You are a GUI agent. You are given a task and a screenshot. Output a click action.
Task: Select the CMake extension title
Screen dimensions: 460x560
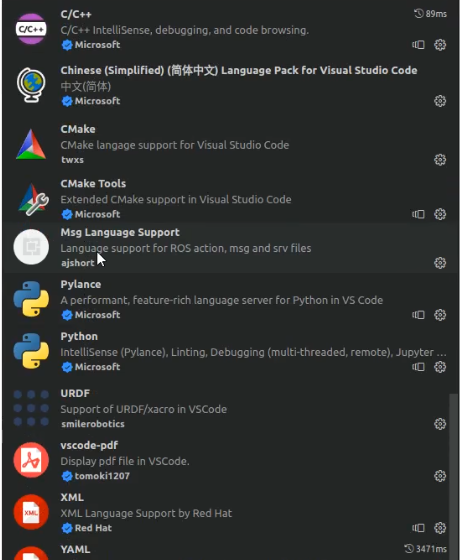pyautogui.click(x=78, y=129)
